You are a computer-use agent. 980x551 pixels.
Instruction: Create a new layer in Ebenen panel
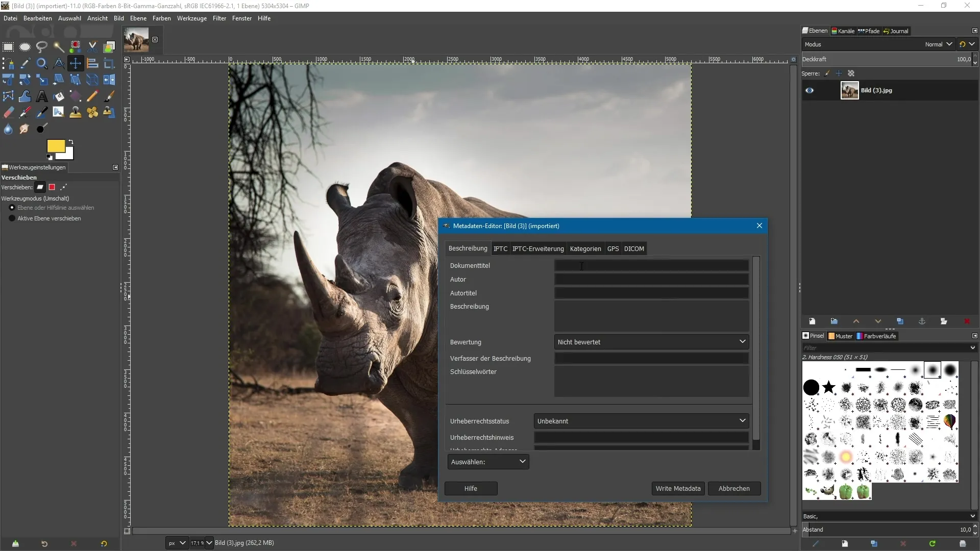[x=812, y=321]
